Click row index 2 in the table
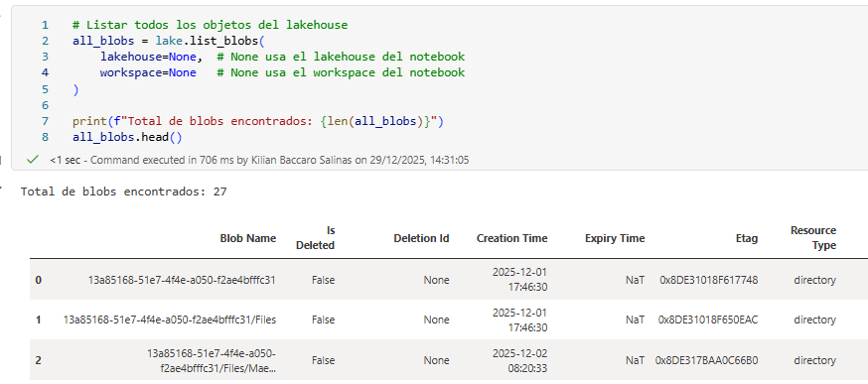 click(x=38, y=360)
